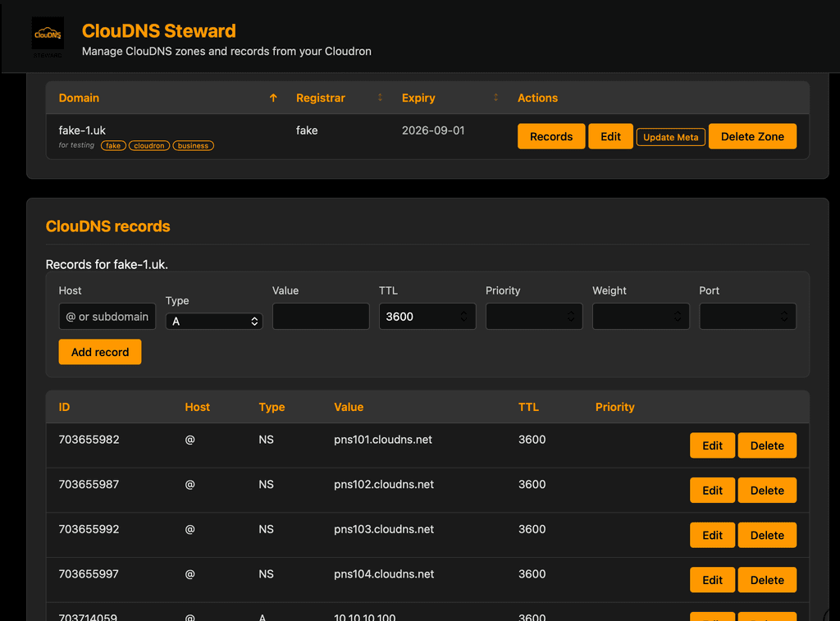The image size is (840, 621).
Task: Open the Port dropdown
Action: tap(747, 316)
